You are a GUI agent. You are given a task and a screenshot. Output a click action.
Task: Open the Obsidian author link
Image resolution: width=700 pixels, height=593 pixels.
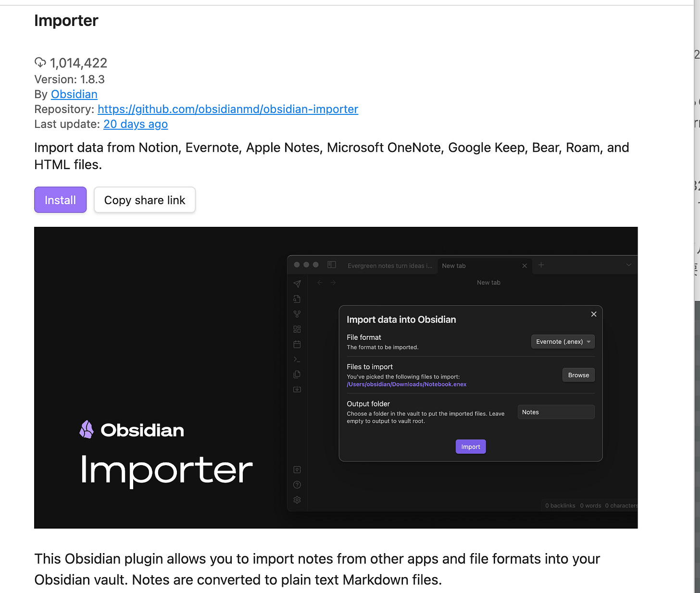point(74,94)
